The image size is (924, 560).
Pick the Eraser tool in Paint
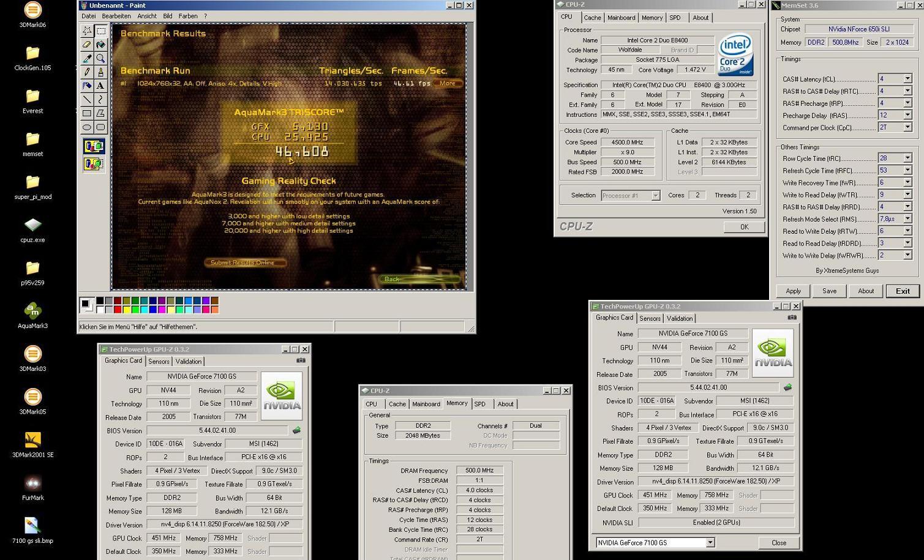(x=87, y=45)
